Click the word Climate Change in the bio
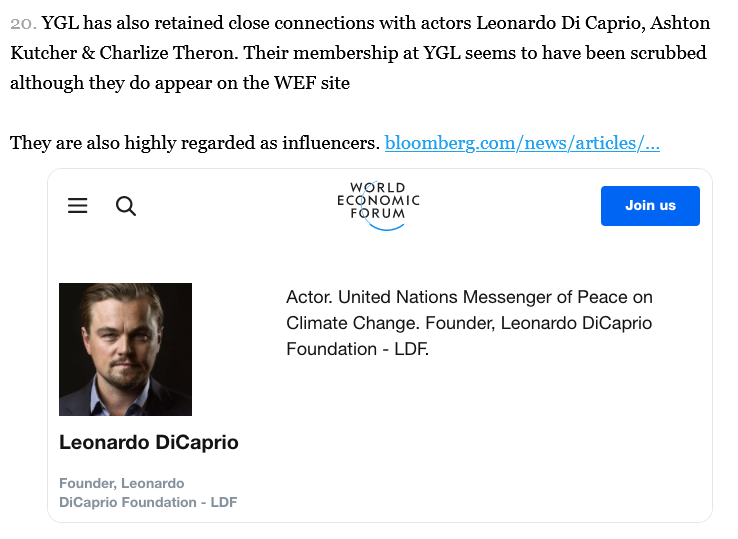This screenshot has height=539, width=738. pyautogui.click(x=352, y=323)
